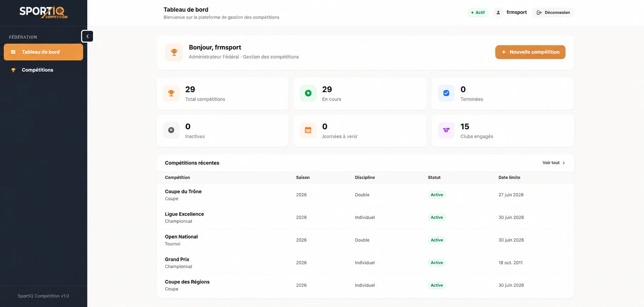Open Compétitions in the sidebar
Viewport: 644px width, 307px height.
[43, 70]
